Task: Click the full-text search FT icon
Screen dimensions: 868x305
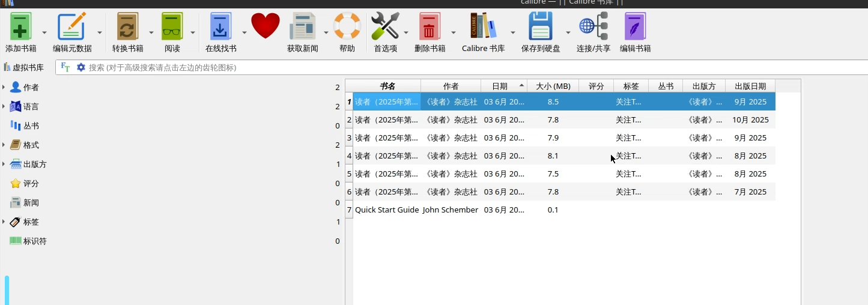Action: tap(65, 67)
